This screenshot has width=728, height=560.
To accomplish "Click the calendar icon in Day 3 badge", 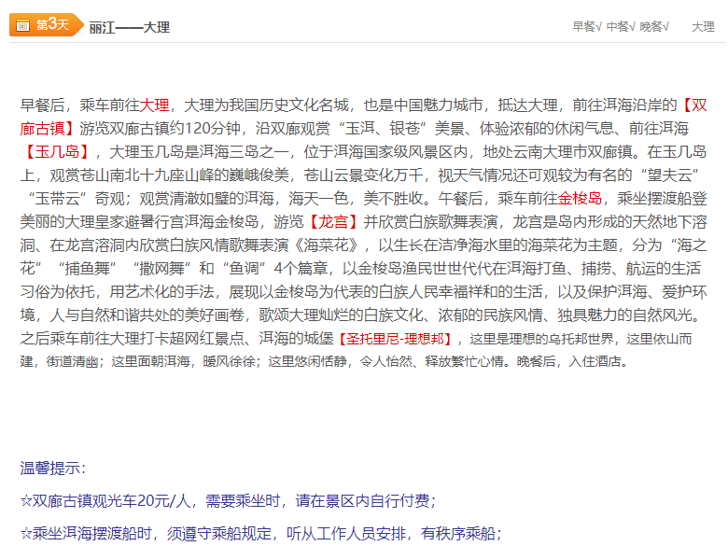I will [x=22, y=25].
